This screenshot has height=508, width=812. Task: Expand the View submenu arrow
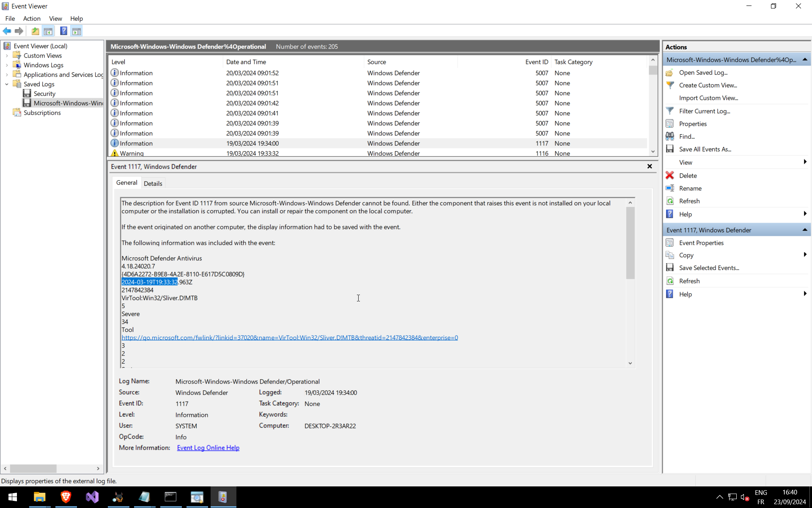(805, 162)
